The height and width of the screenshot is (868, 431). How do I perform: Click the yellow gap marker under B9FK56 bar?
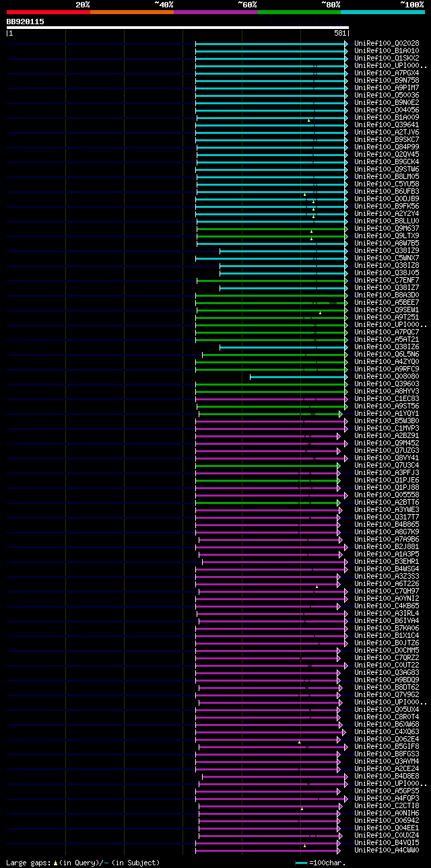coord(313,209)
